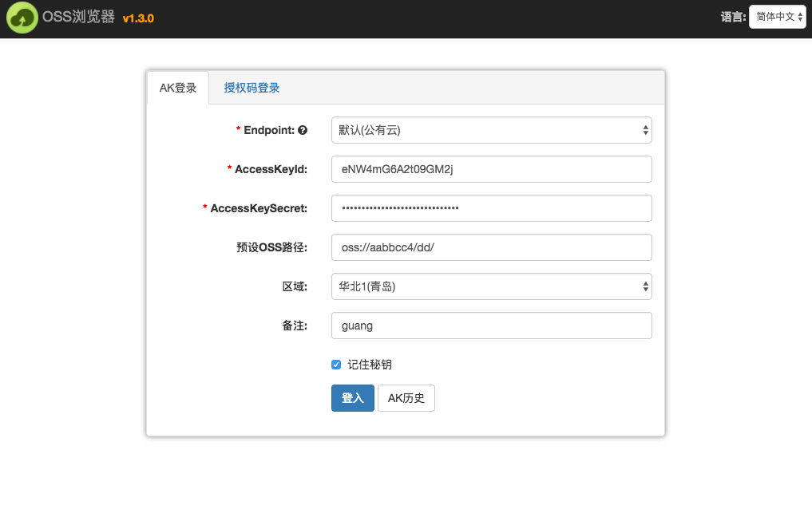The image size is (812, 513).
Task: Click the 区域 dropdown arrows icon
Action: click(644, 286)
